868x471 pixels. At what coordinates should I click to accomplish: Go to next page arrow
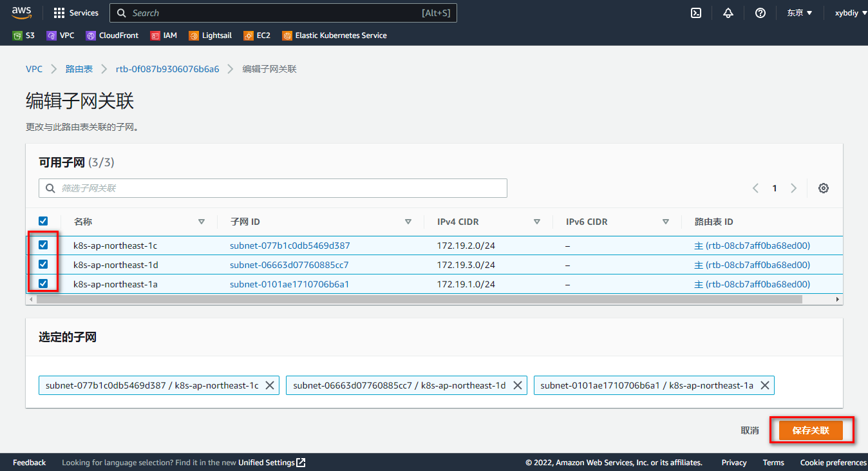click(794, 188)
